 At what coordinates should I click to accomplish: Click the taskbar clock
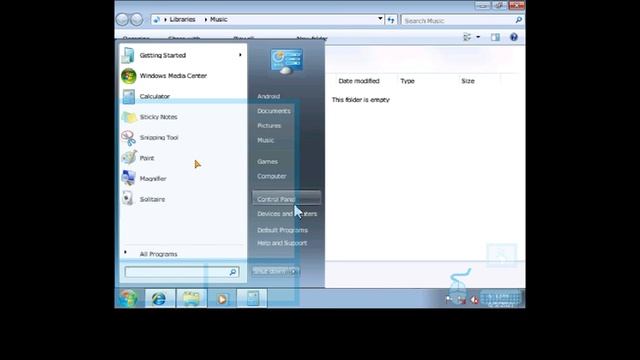click(502, 299)
